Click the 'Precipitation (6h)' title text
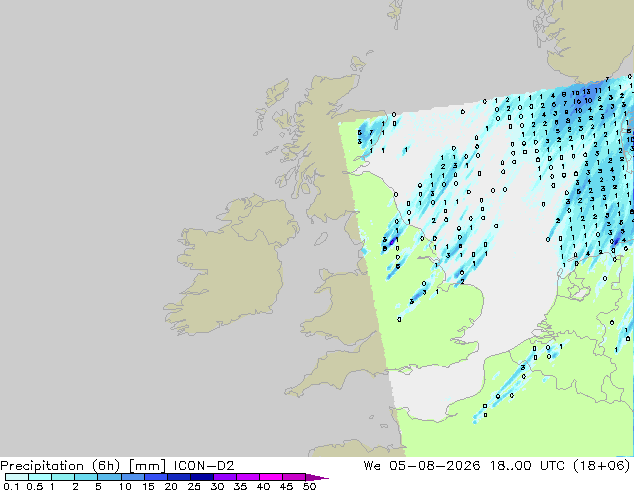Screen dimensions: 634x490 pyautogui.click(x=60, y=466)
